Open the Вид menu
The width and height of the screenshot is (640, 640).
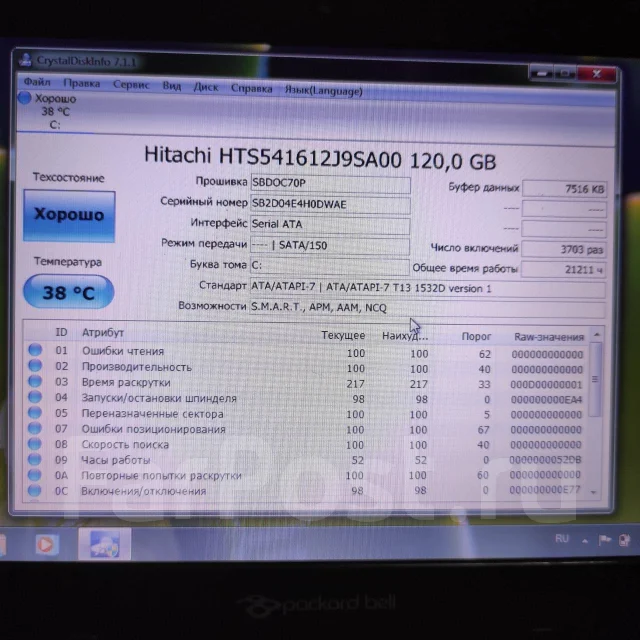171,86
